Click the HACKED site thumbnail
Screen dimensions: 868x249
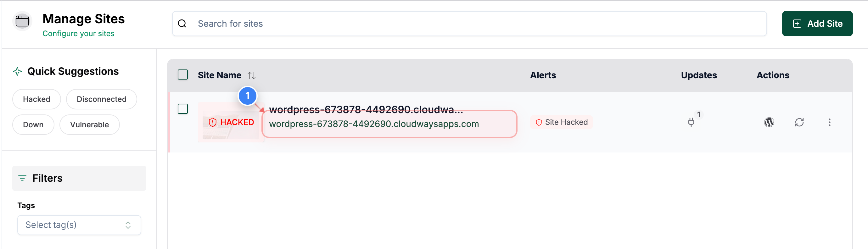point(231,122)
